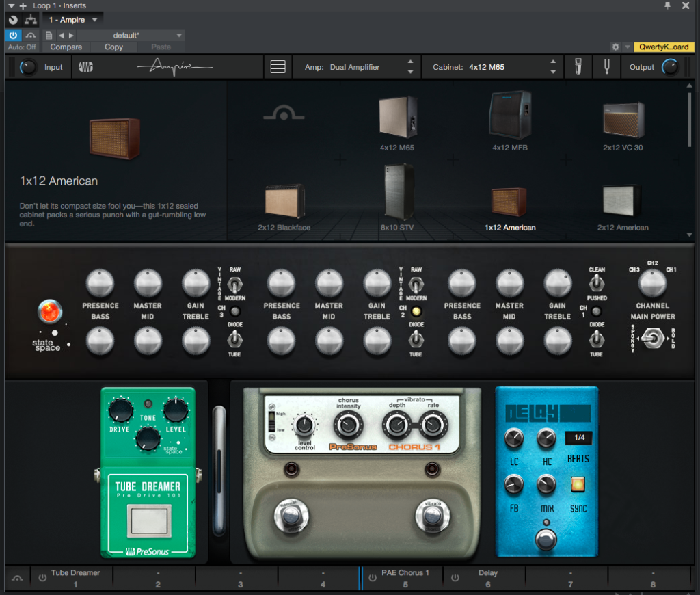Image resolution: width=700 pixels, height=595 pixels.
Task: Click the Auto: Off button
Action: point(22,47)
